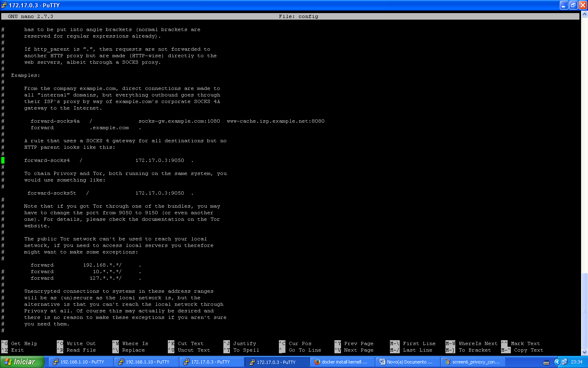Image resolution: width=588 pixels, height=368 pixels.
Task: Open Get Help in nano shortcut bar
Action: pyautogui.click(x=24, y=343)
